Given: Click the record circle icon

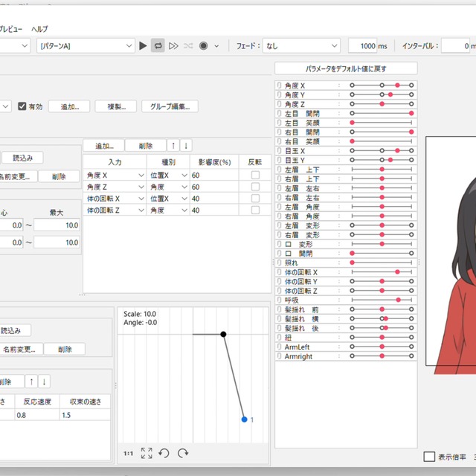Looking at the screenshot, I should click(203, 46).
